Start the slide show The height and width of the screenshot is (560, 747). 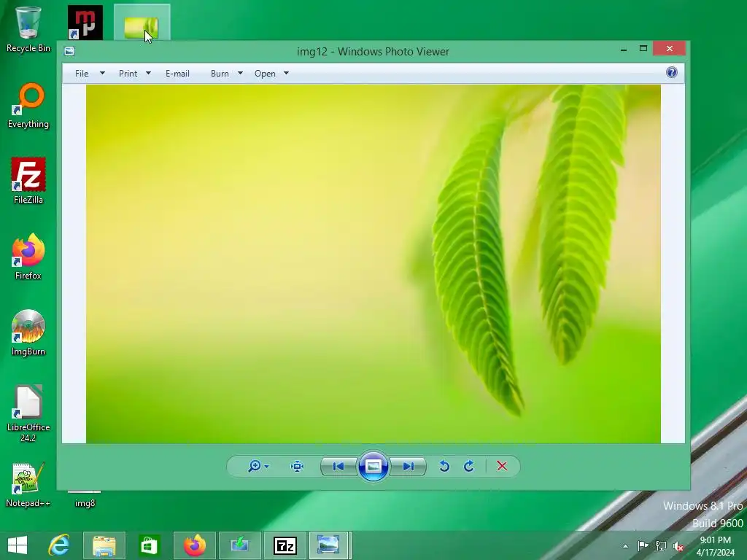tap(373, 466)
